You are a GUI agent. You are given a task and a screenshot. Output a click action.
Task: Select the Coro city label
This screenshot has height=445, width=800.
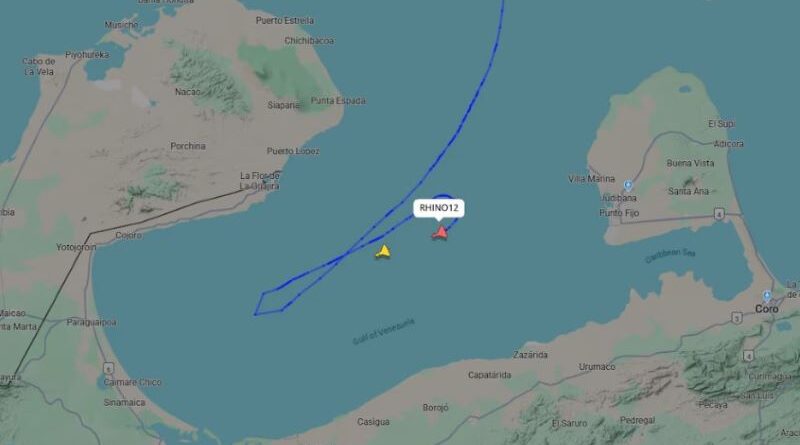pos(766,309)
